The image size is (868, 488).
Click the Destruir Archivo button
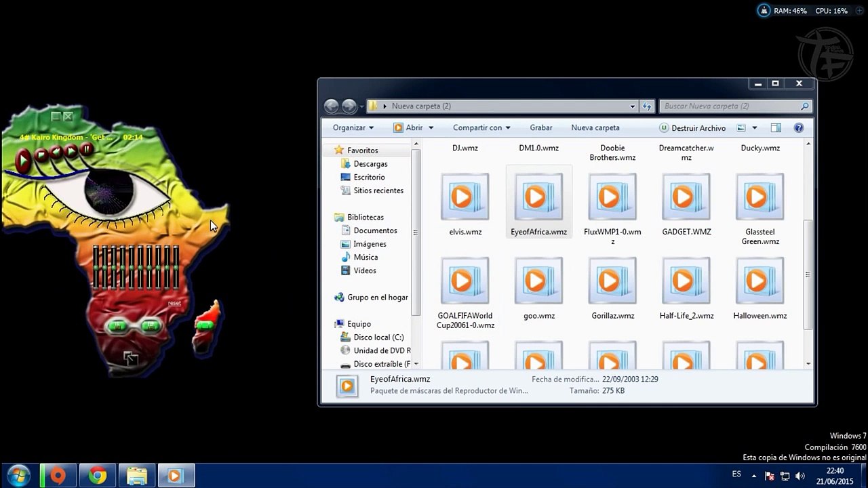tap(692, 128)
